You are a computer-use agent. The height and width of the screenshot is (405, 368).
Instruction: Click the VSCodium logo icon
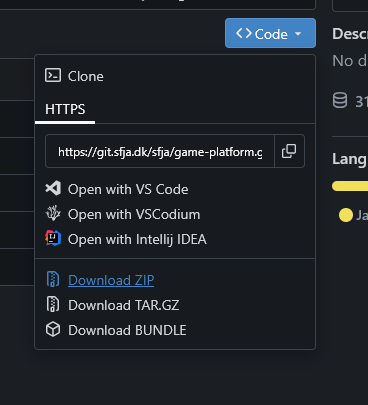tap(53, 213)
